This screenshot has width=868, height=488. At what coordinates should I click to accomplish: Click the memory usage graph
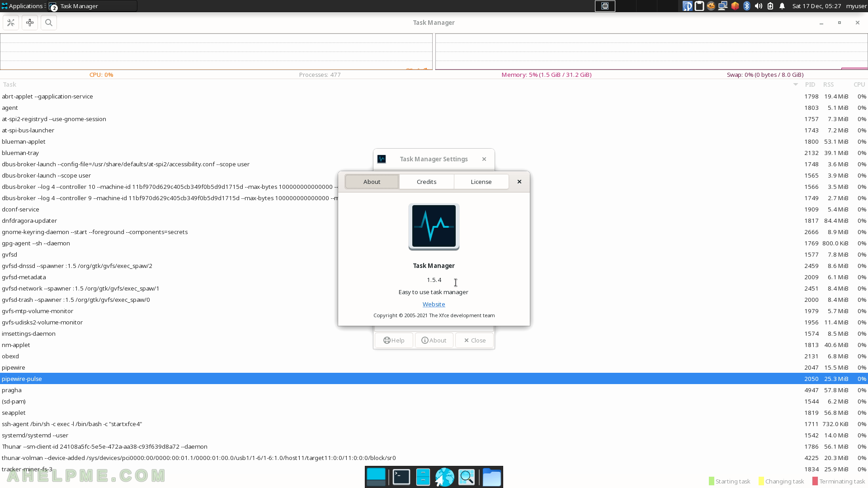[651, 52]
